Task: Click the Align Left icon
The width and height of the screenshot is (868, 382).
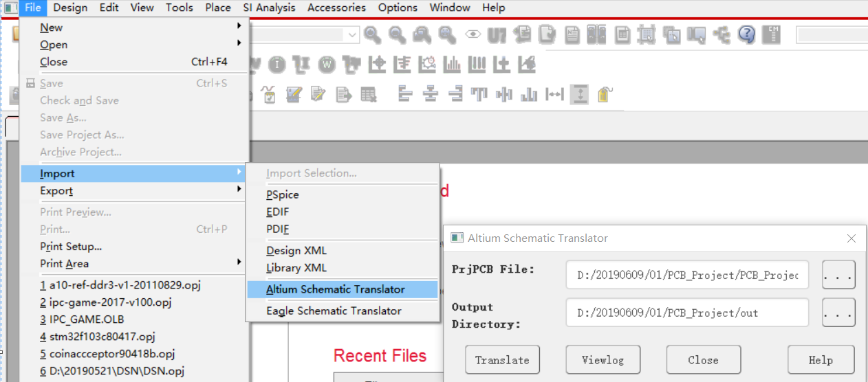Action: pyautogui.click(x=406, y=94)
